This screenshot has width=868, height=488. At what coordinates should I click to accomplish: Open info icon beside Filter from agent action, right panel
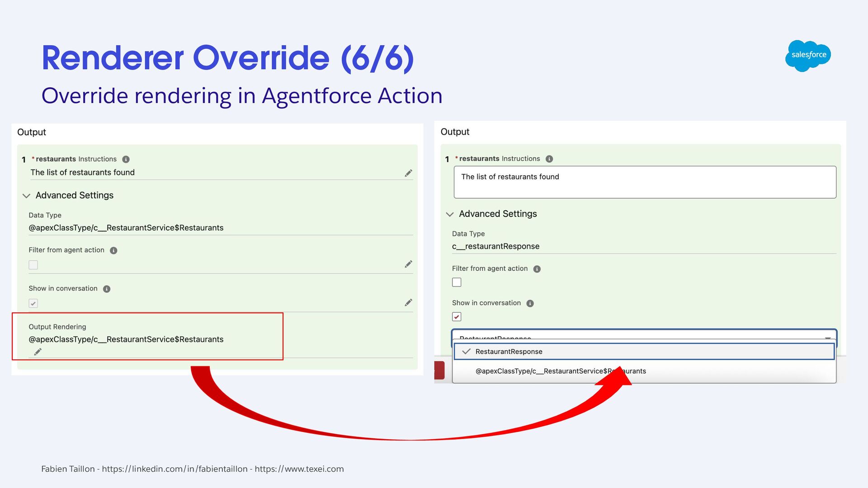coord(537,269)
